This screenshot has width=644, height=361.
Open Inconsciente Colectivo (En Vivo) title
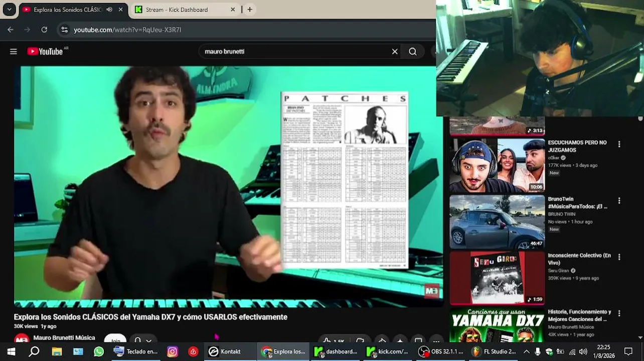pos(579,259)
